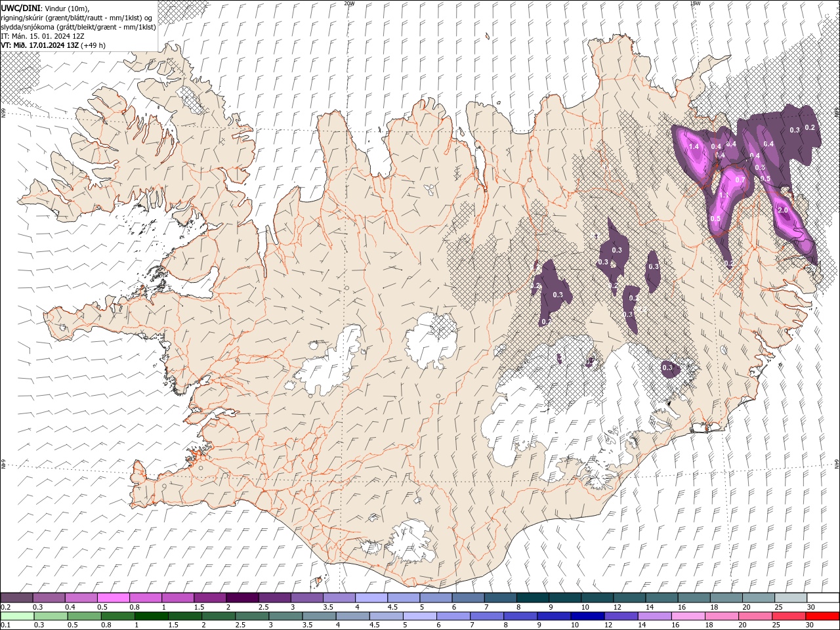Click the UWC/DINI title text
840x630 pixels.
pyautogui.click(x=21, y=7)
